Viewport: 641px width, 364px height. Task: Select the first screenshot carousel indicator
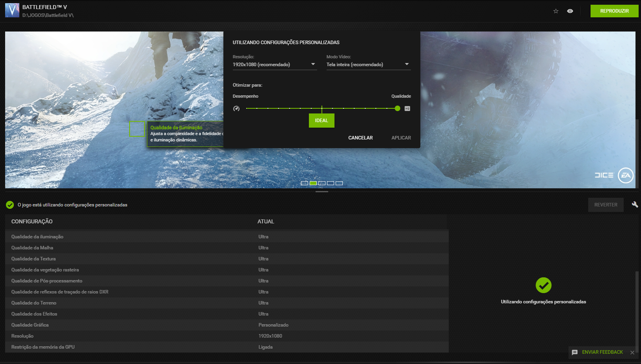pos(305,183)
